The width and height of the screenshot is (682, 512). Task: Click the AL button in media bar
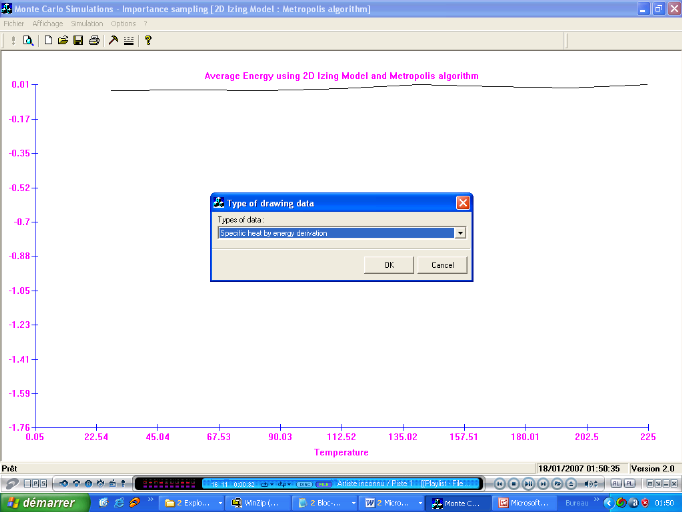616,483
